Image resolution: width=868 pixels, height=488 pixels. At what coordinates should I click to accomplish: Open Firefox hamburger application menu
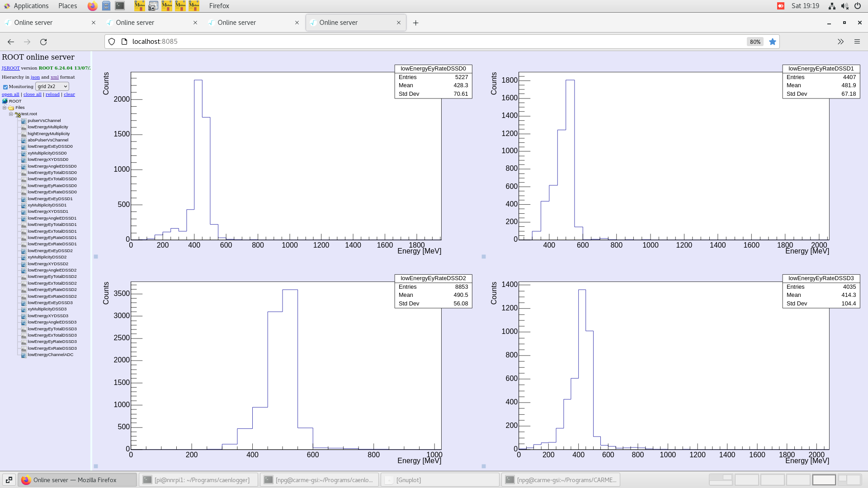pyautogui.click(x=857, y=42)
